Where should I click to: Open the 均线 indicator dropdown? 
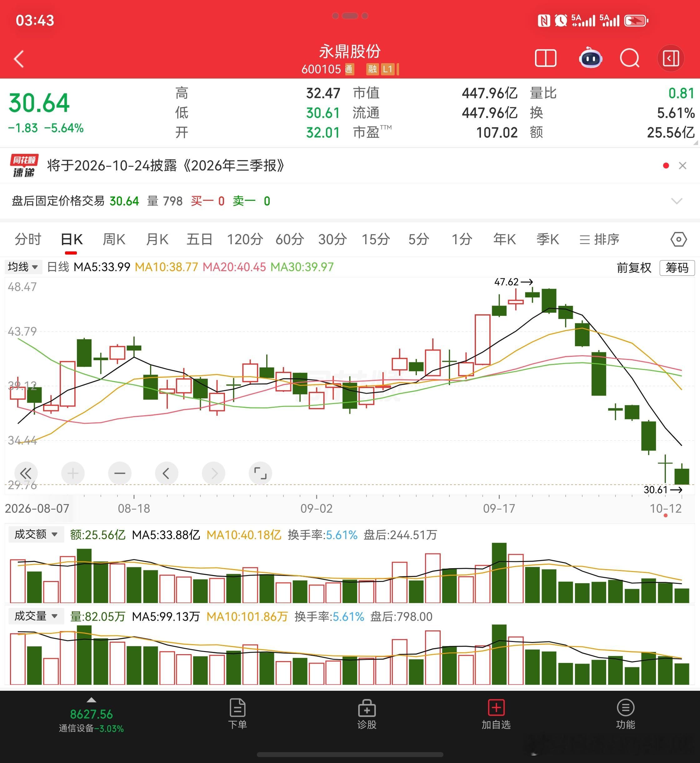click(23, 267)
